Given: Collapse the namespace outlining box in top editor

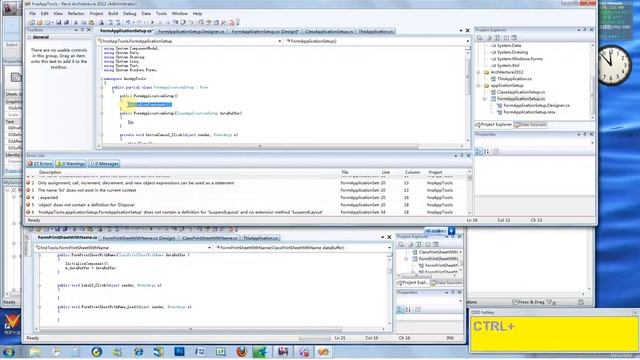Looking at the screenshot, I should click(102, 78).
